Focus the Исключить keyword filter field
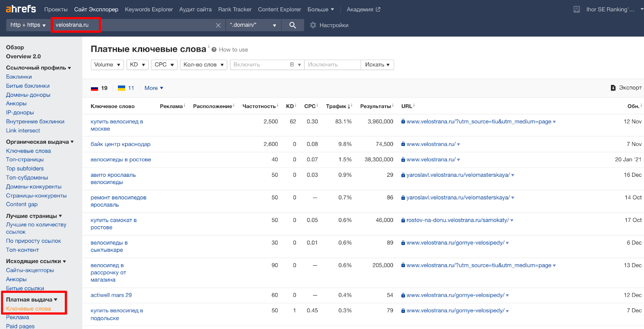This screenshot has height=329, width=644. (x=332, y=65)
